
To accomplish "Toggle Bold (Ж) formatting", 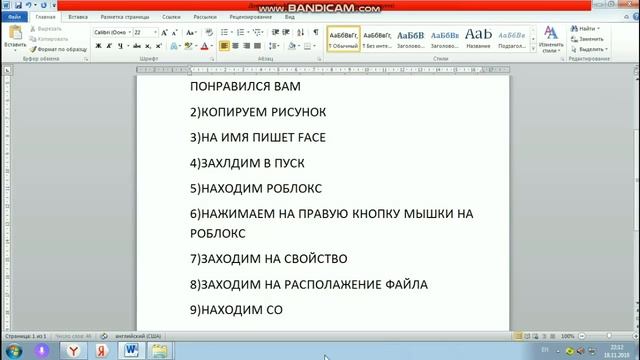I will (x=98, y=46).
